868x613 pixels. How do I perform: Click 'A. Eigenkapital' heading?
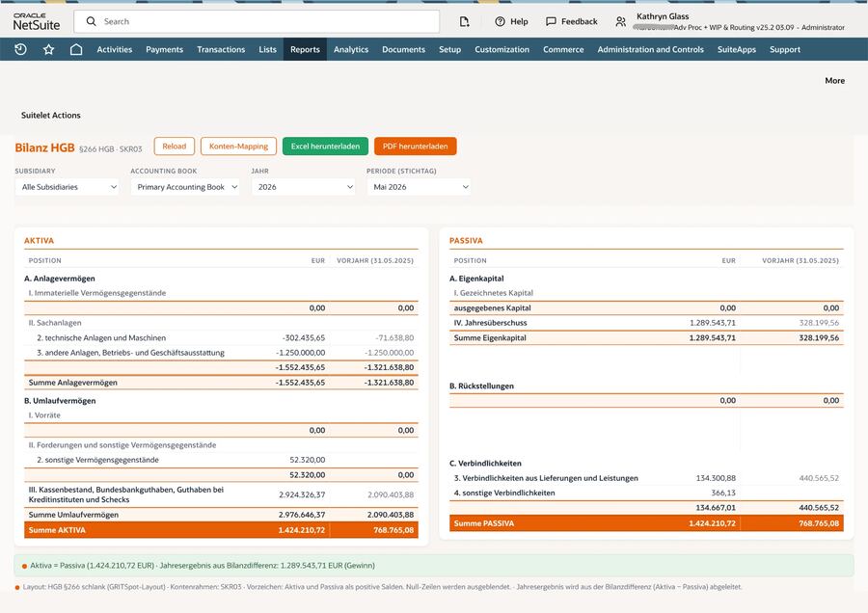(476, 279)
